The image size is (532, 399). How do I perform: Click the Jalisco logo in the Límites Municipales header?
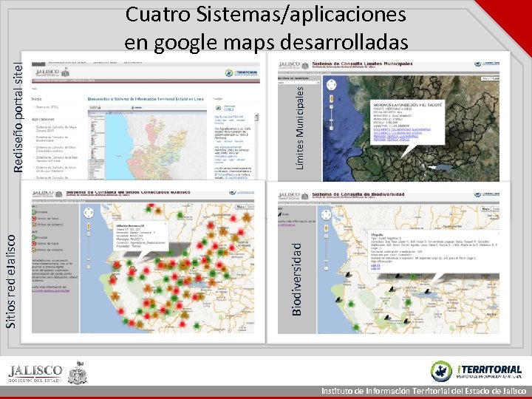(x=293, y=65)
